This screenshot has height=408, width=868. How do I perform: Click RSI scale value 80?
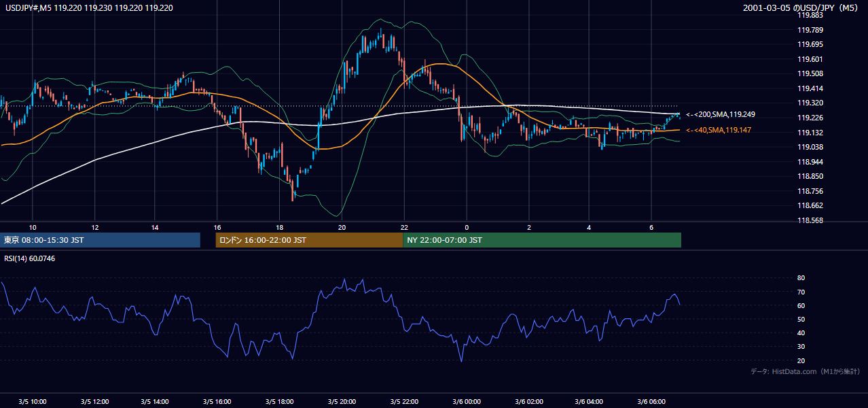click(801, 278)
